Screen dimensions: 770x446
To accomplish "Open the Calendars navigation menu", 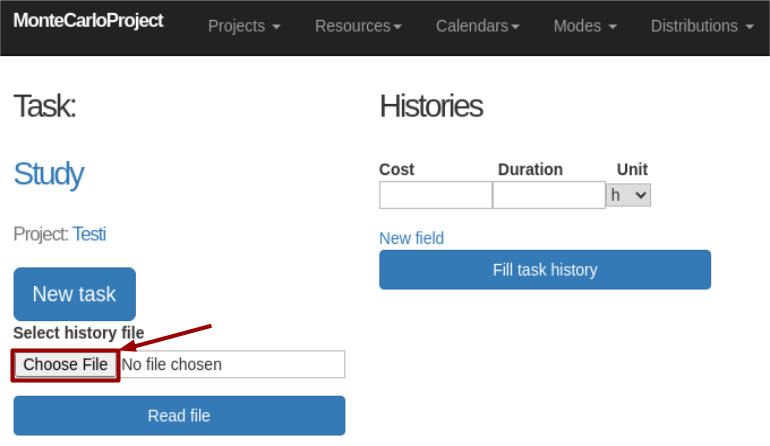I will [477, 26].
